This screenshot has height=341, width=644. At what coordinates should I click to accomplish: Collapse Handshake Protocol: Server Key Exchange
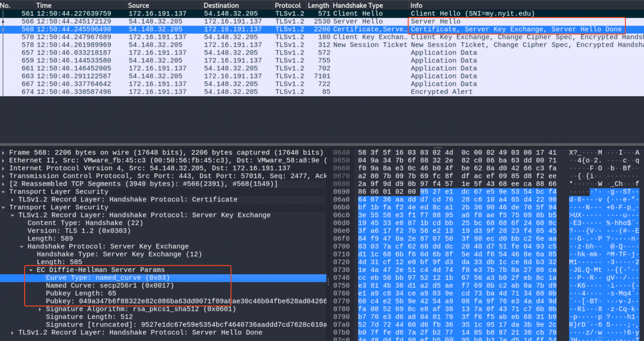pos(22,247)
